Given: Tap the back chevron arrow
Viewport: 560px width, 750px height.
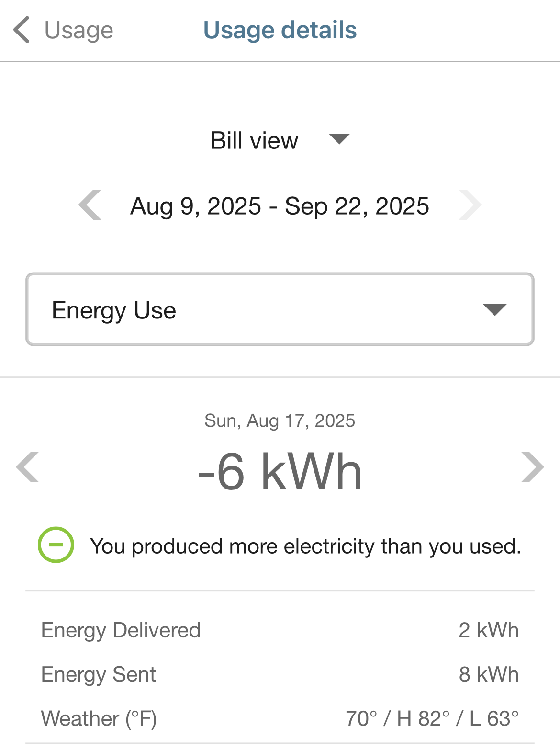Looking at the screenshot, I should click(x=22, y=30).
